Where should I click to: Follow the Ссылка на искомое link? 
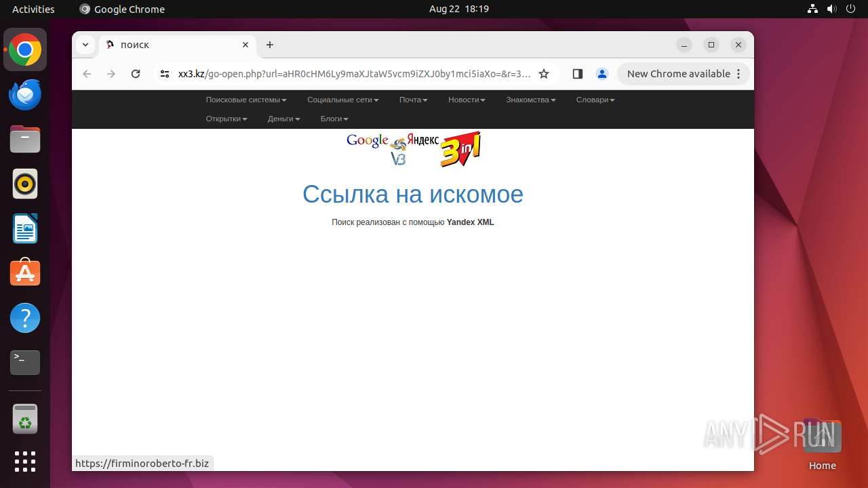click(412, 195)
